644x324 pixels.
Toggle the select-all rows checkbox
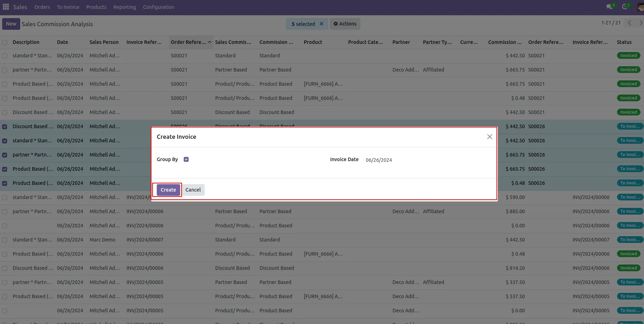pyautogui.click(x=5, y=42)
